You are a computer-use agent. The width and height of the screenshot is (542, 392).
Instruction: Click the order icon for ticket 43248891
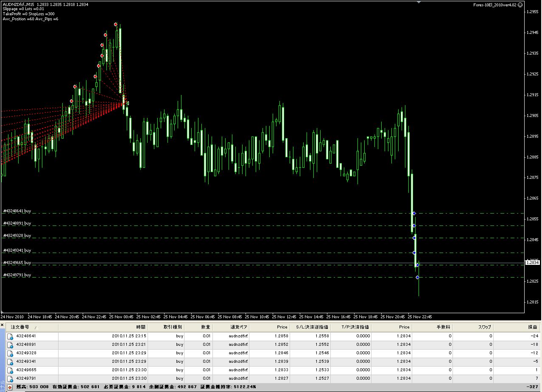tap(10, 345)
